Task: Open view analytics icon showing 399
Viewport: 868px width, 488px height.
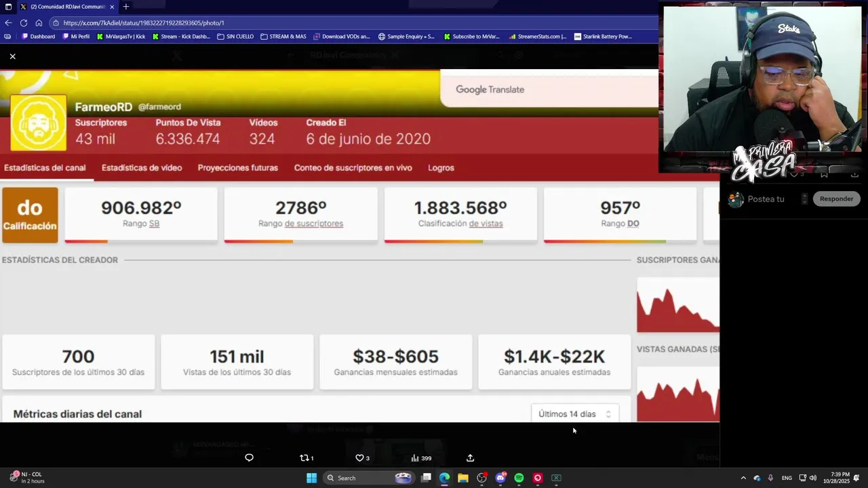Action: (420, 458)
